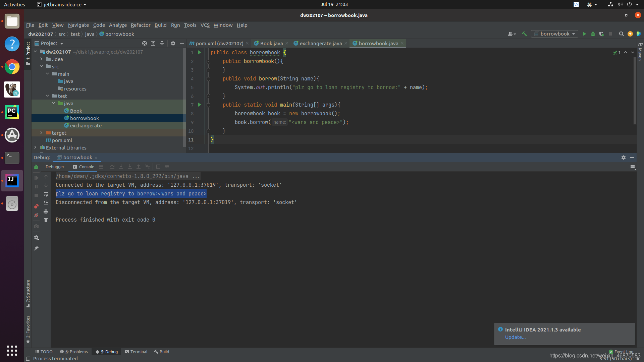This screenshot has width=644, height=362.
Task: Switch to the Book.java editor tab
Action: [271, 44]
